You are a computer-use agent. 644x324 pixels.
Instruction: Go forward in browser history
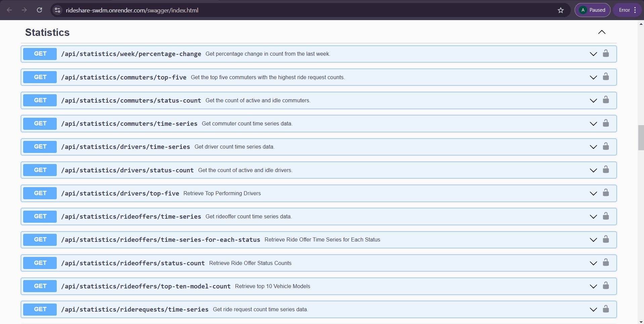tap(24, 10)
